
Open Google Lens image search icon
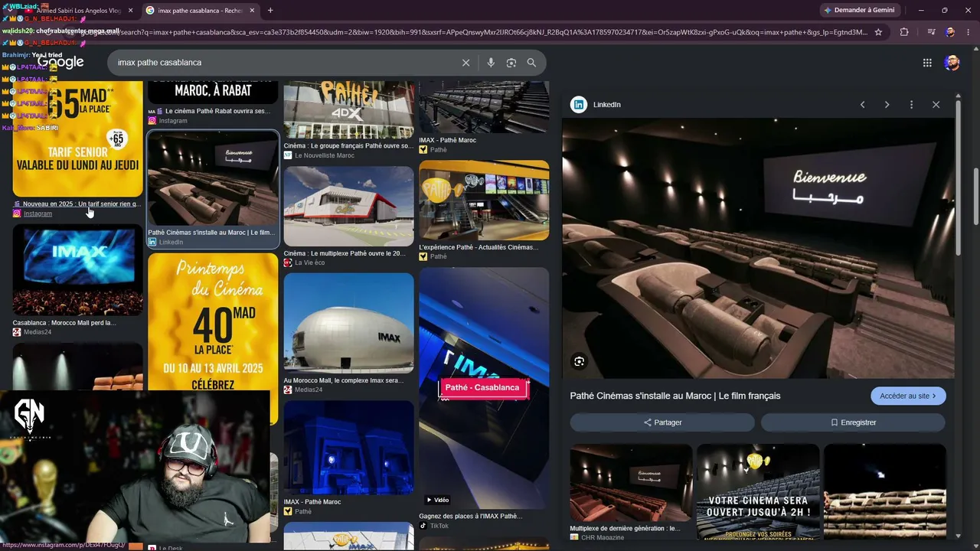[511, 63]
